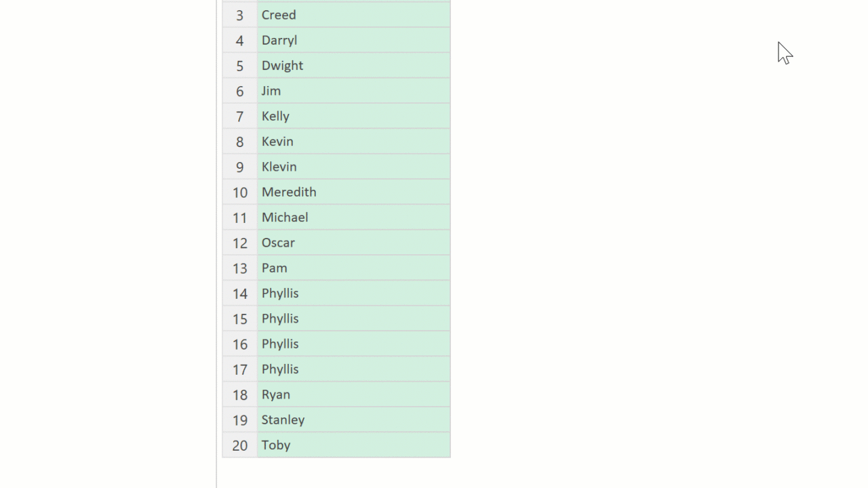Select the cell containing Pam
Image resolution: width=868 pixels, height=488 pixels.
tap(353, 268)
